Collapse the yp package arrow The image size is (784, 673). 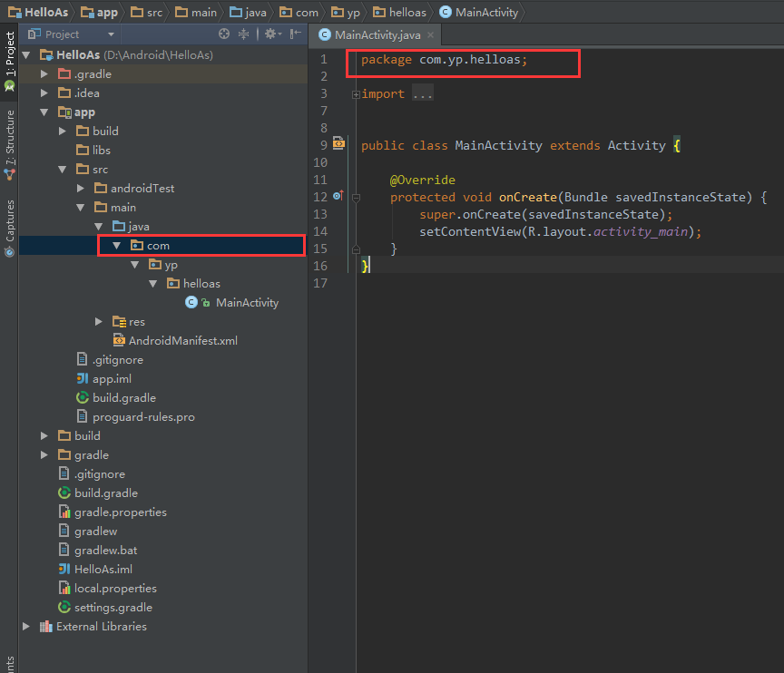pos(135,264)
